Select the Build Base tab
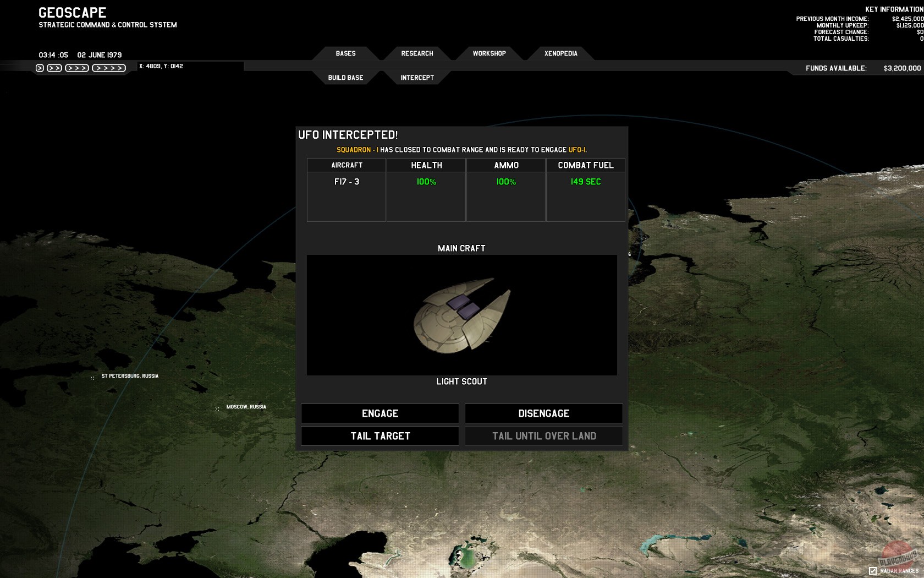This screenshot has width=924, height=578. point(345,78)
